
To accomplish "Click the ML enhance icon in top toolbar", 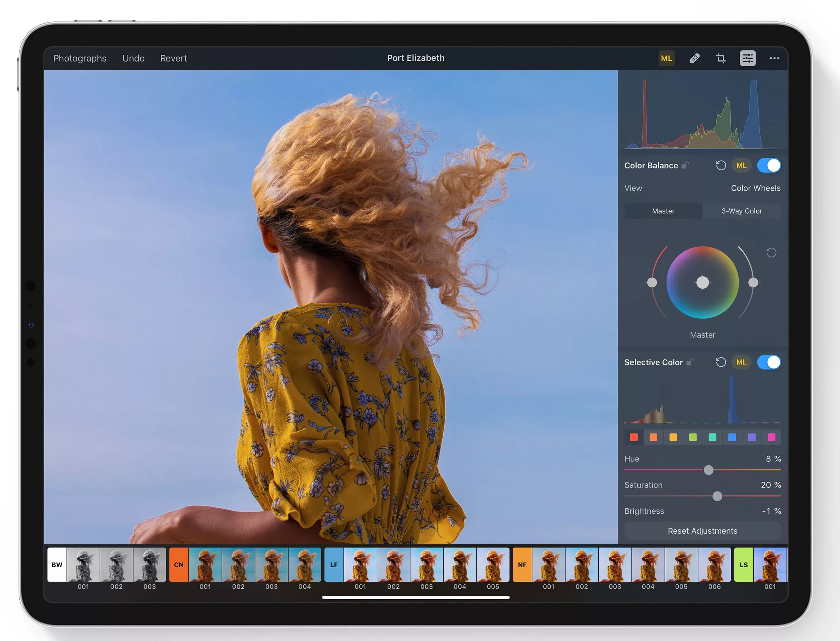I will 666,58.
